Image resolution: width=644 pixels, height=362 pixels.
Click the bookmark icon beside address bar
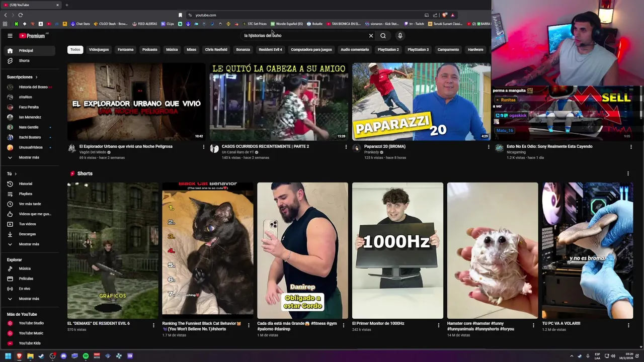click(x=180, y=15)
